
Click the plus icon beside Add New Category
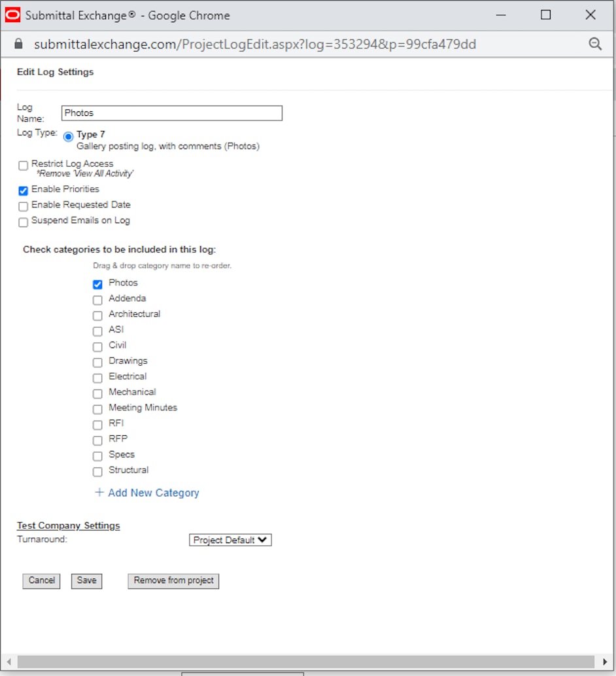[x=99, y=492]
